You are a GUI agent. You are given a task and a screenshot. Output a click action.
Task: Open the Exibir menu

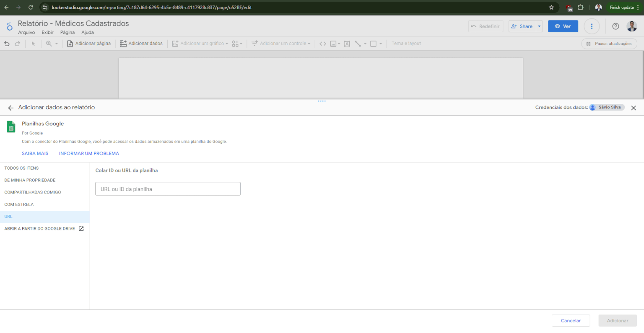coord(47,32)
